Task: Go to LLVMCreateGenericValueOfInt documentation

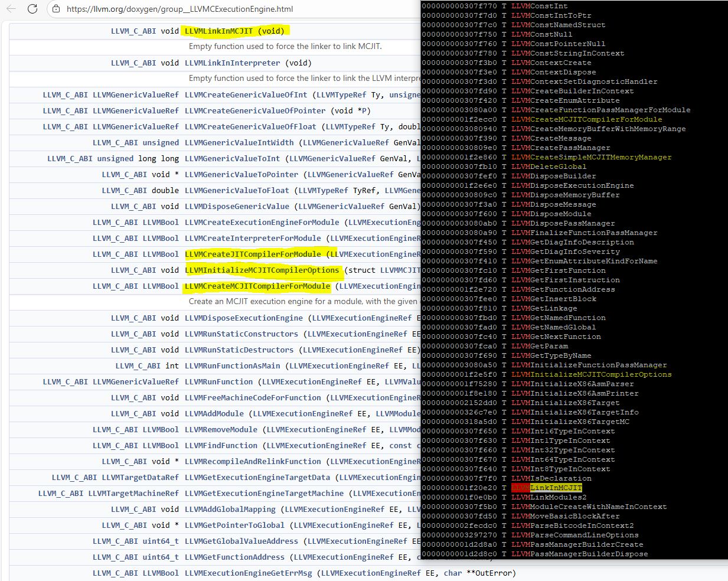Action: (246, 95)
